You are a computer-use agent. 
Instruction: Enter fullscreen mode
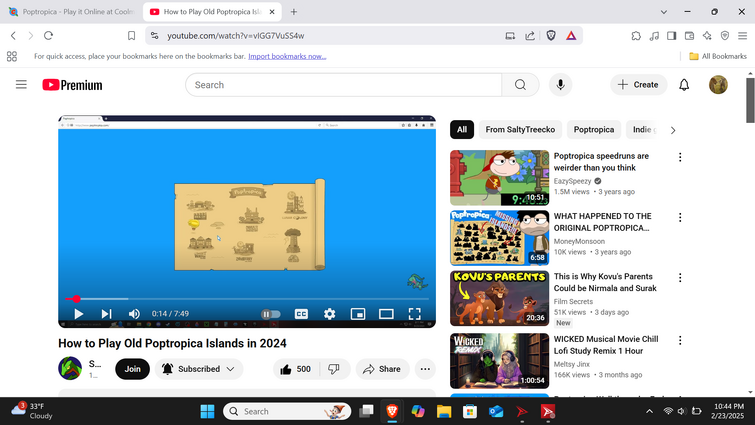tap(415, 314)
